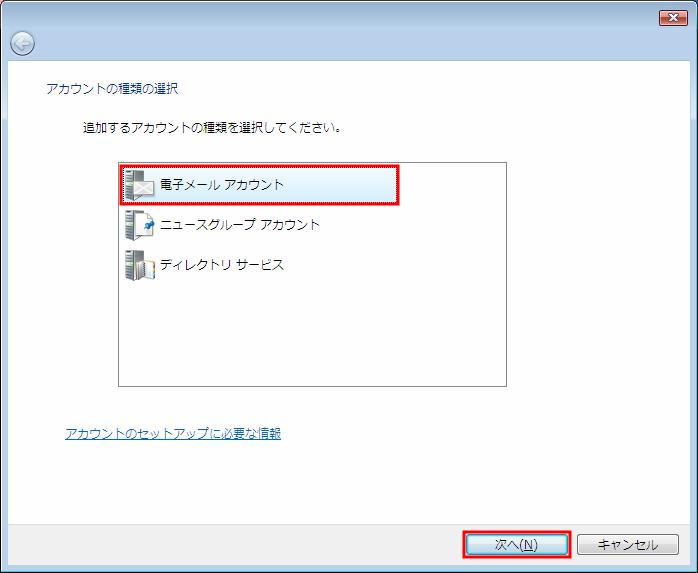
Task: Click the アカウントの種類の選択 heading text
Action: coord(112,89)
